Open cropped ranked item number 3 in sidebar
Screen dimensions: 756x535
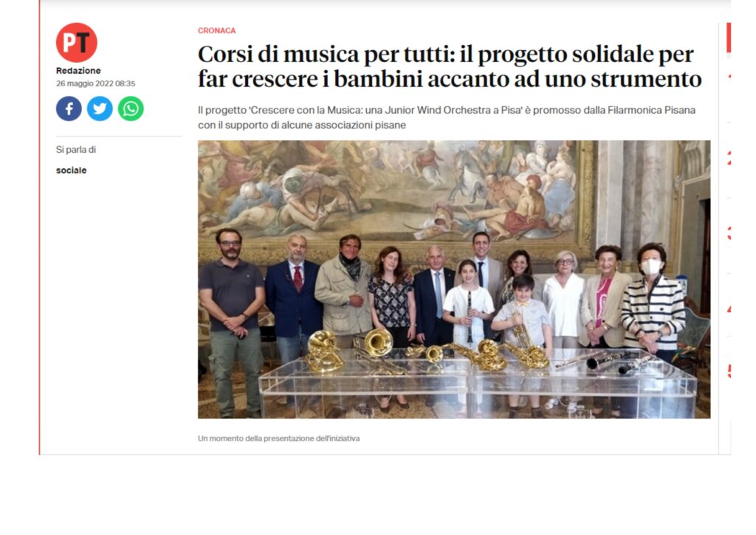pos(729,234)
